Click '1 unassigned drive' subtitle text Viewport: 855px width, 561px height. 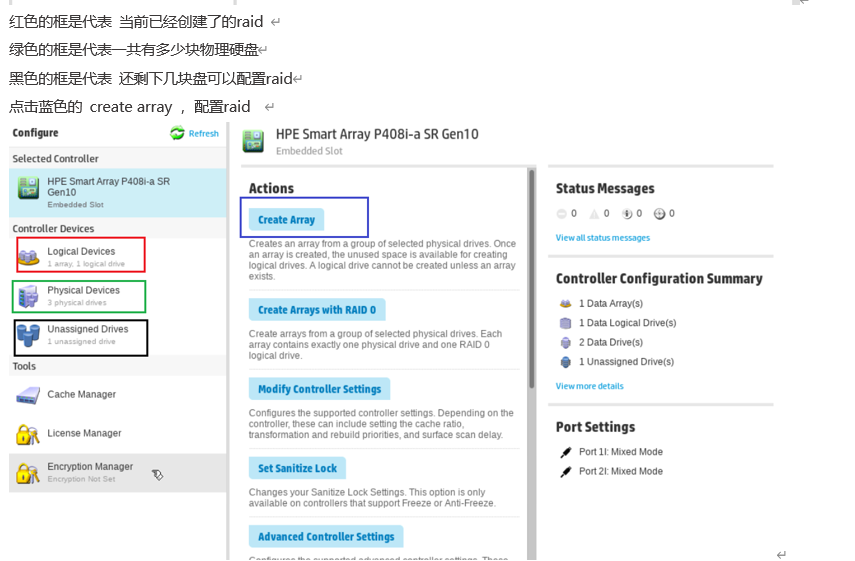tap(81, 341)
